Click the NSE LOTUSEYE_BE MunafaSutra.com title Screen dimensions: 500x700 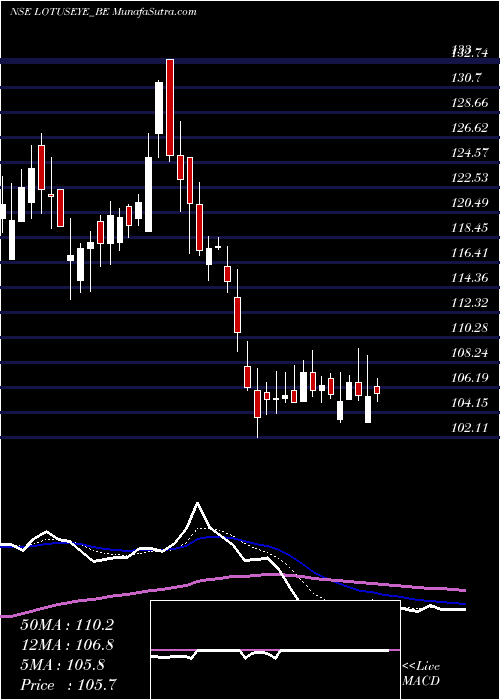pos(103,12)
